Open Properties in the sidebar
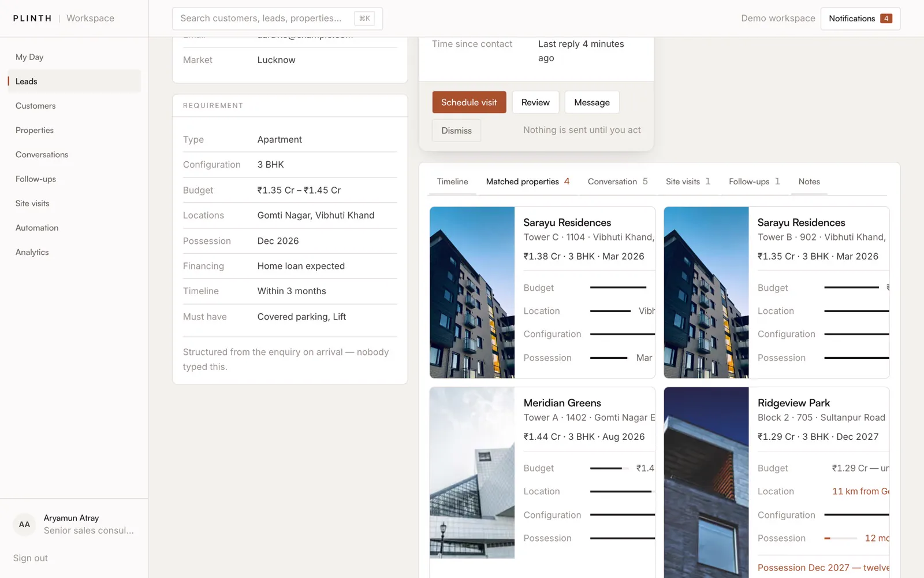The width and height of the screenshot is (924, 578). tap(74, 130)
